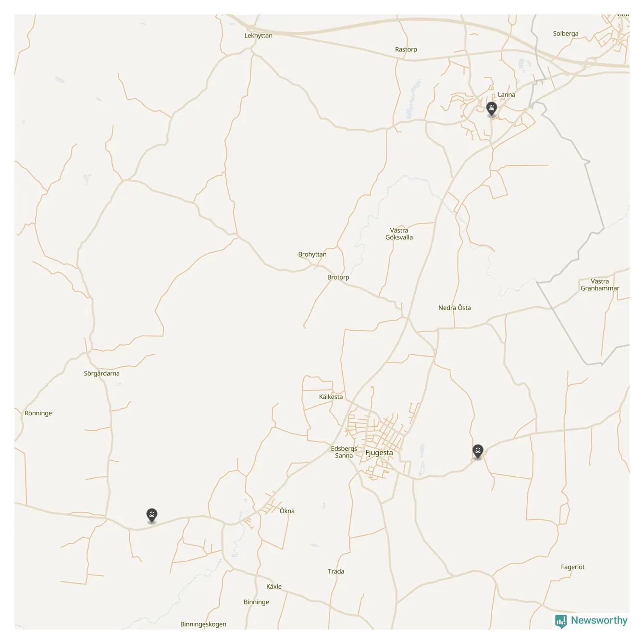Open the Newsworthy logo link
644x644 pixels.
(x=591, y=621)
